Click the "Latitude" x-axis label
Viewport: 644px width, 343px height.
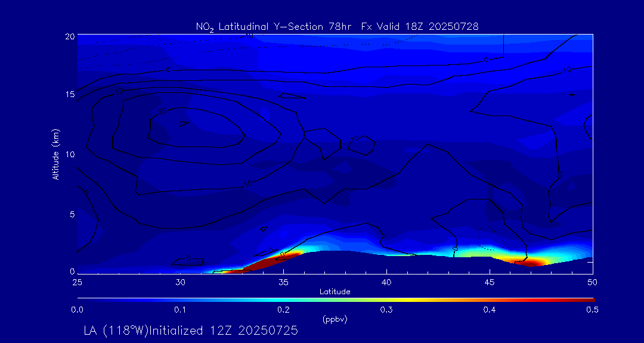click(x=335, y=292)
